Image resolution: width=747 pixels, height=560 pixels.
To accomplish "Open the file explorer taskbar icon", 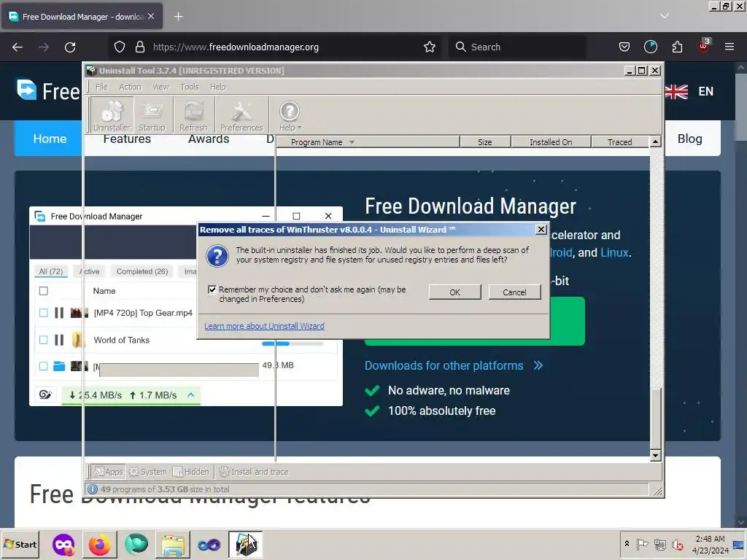I will pyautogui.click(x=172, y=544).
